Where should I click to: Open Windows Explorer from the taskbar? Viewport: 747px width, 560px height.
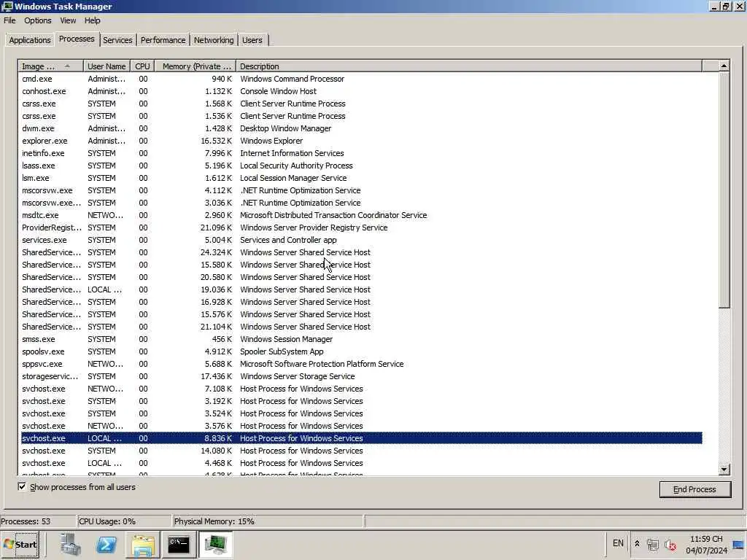(142, 544)
